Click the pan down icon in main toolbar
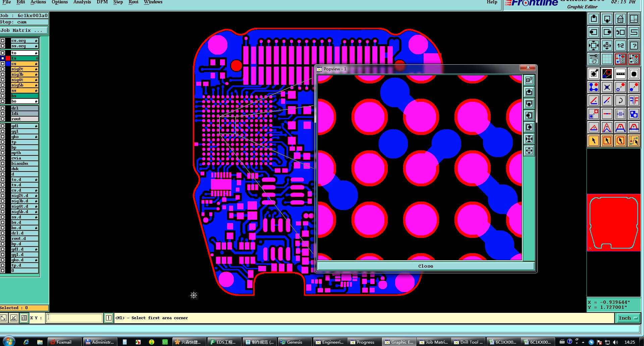The height and width of the screenshot is (346, 644). coord(607,19)
